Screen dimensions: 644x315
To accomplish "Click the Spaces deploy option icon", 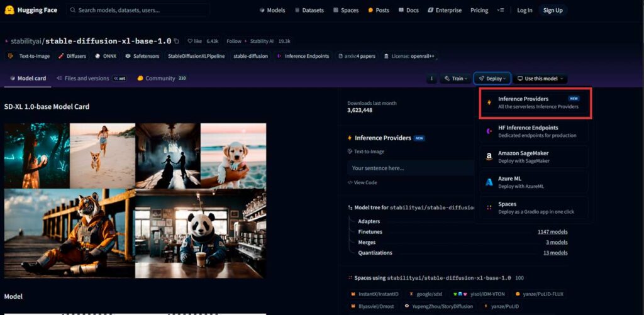I will click(x=489, y=207).
